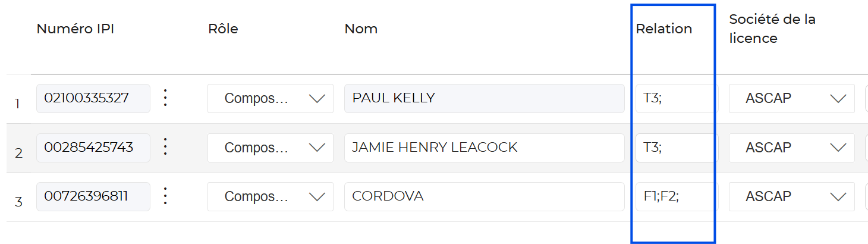Click the IPI number field 02100335327
868x244 pixels.
(93, 98)
